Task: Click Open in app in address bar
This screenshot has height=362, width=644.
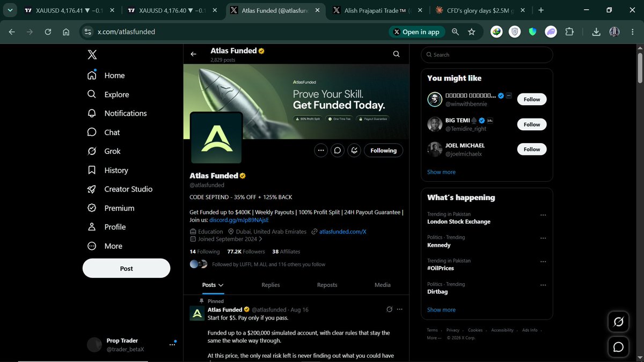Action: pyautogui.click(x=416, y=32)
